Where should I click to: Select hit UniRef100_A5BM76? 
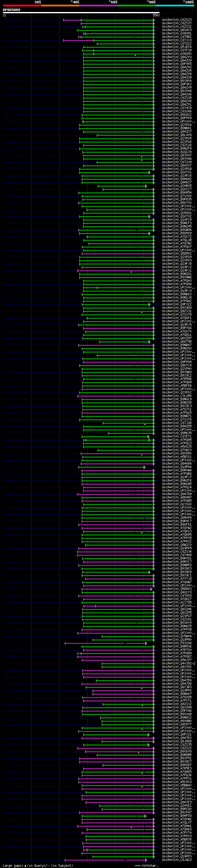pyautogui.click(x=177, y=839)
